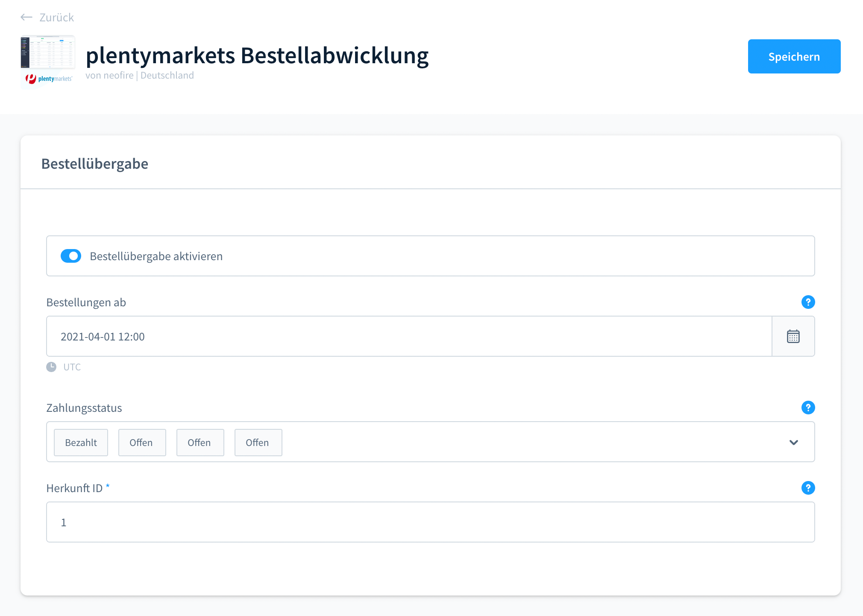Toggle Bestellübergabe aktivieren switch
The height and width of the screenshot is (616, 863).
click(71, 256)
